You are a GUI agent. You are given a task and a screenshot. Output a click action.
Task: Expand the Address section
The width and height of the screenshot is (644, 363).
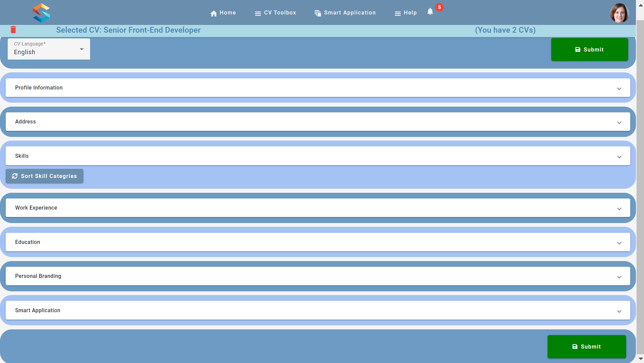coord(318,122)
